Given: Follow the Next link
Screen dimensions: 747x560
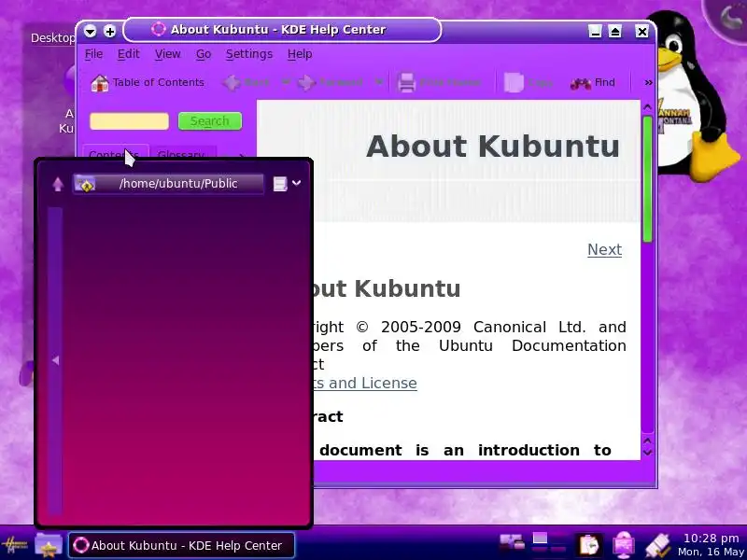Looking at the screenshot, I should (x=604, y=249).
